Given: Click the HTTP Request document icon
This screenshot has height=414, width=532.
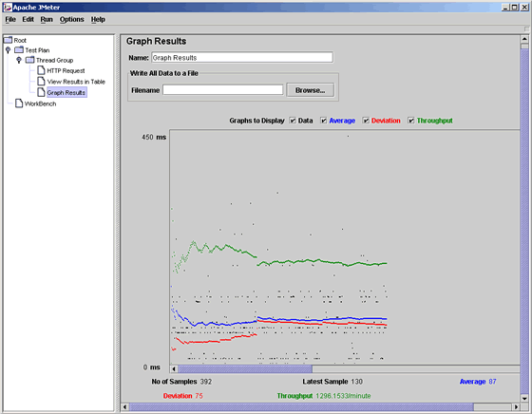Looking at the screenshot, I should (x=41, y=70).
